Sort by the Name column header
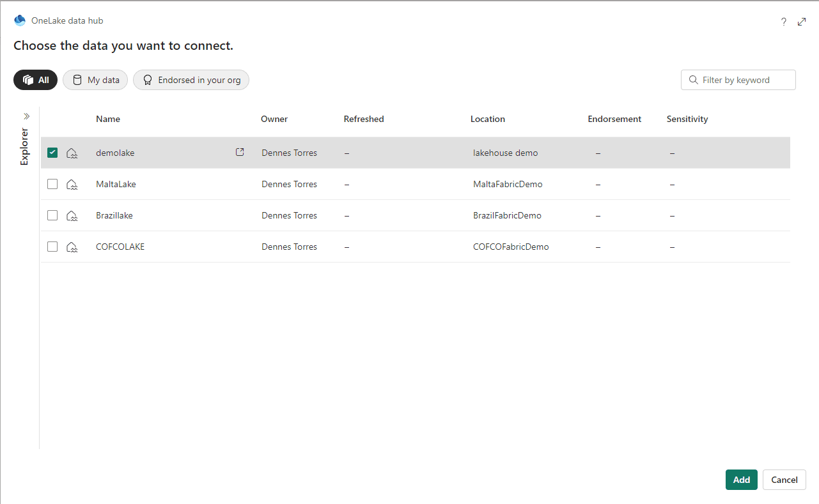 [108, 119]
